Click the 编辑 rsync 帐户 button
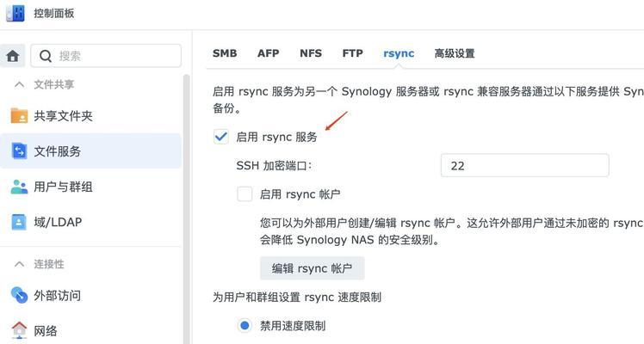644x344 pixels. tap(312, 268)
